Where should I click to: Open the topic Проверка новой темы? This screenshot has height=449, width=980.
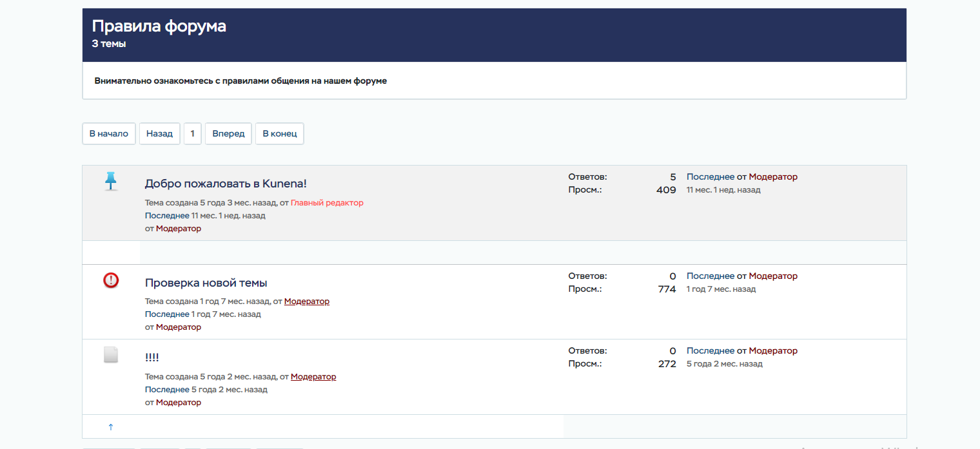tap(206, 283)
